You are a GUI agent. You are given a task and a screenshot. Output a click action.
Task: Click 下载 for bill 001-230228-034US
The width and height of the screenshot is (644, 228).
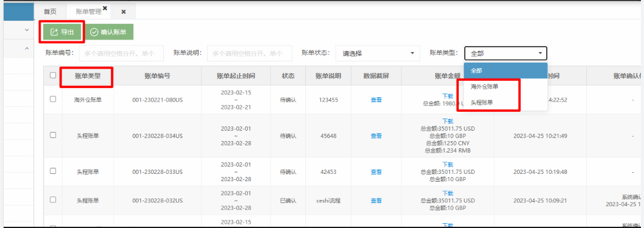point(448,121)
